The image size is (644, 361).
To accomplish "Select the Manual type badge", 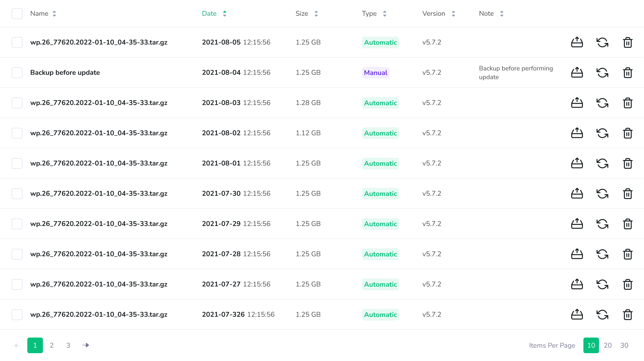I will 375,73.
